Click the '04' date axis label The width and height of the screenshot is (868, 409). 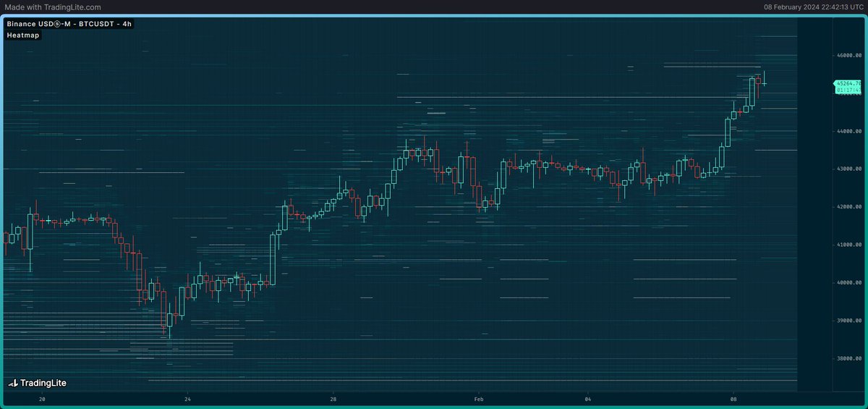pyautogui.click(x=588, y=399)
